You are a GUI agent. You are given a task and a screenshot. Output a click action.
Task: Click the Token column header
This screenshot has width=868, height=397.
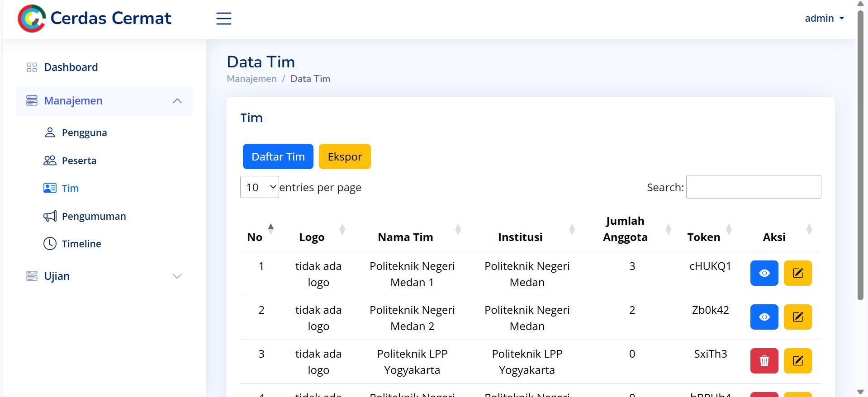(704, 237)
